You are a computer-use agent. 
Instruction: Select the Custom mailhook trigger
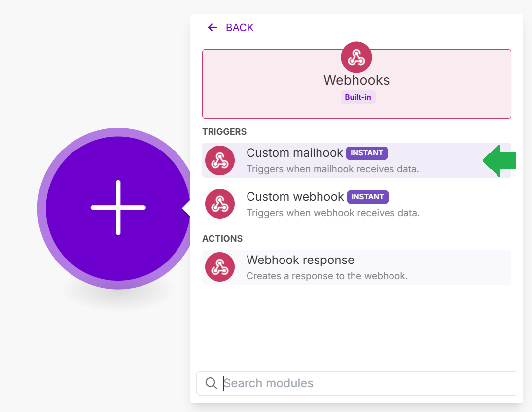(x=356, y=160)
